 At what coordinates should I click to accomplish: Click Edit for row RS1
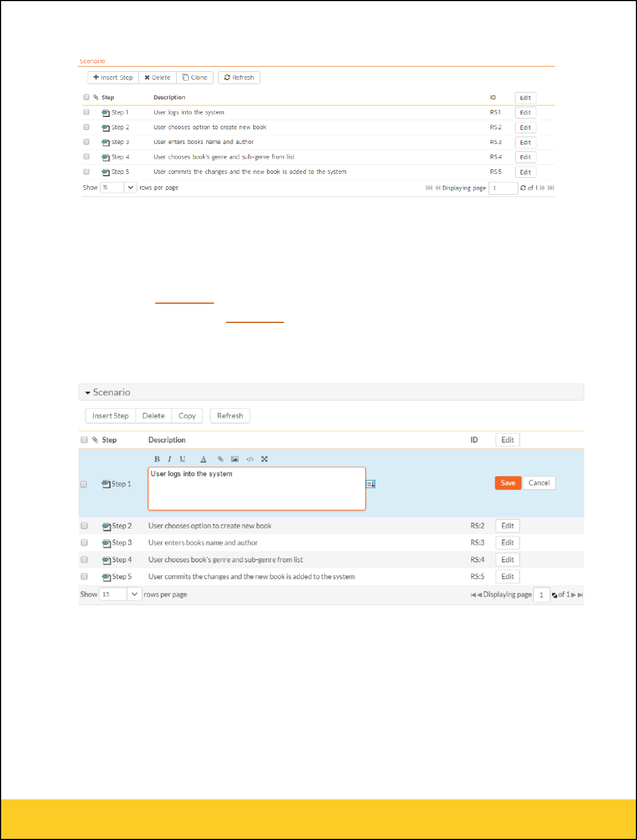(525, 112)
